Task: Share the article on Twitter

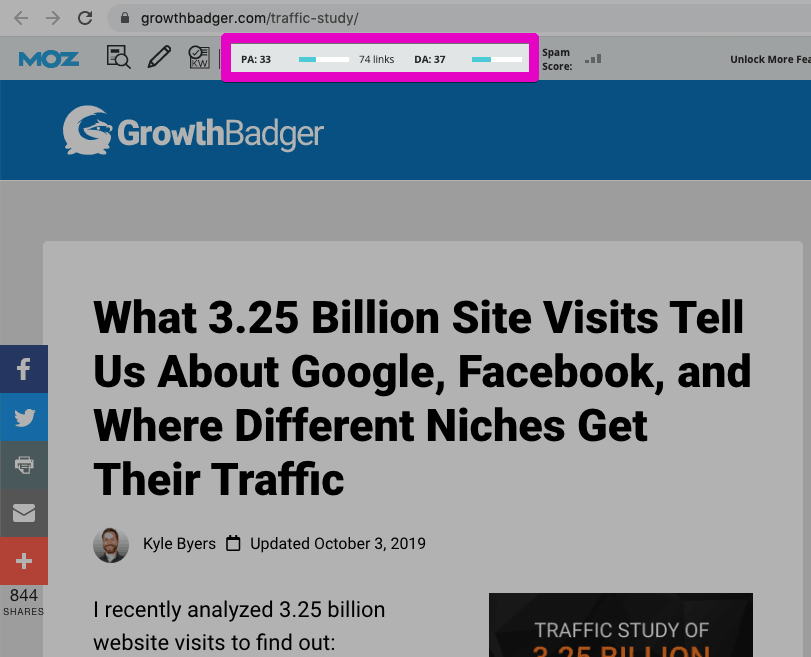Action: pos(24,417)
